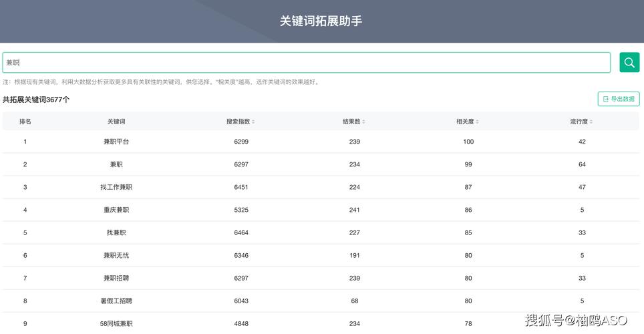Sort by 搜索指数 column arrows
The image size is (644, 334).
pos(253,122)
